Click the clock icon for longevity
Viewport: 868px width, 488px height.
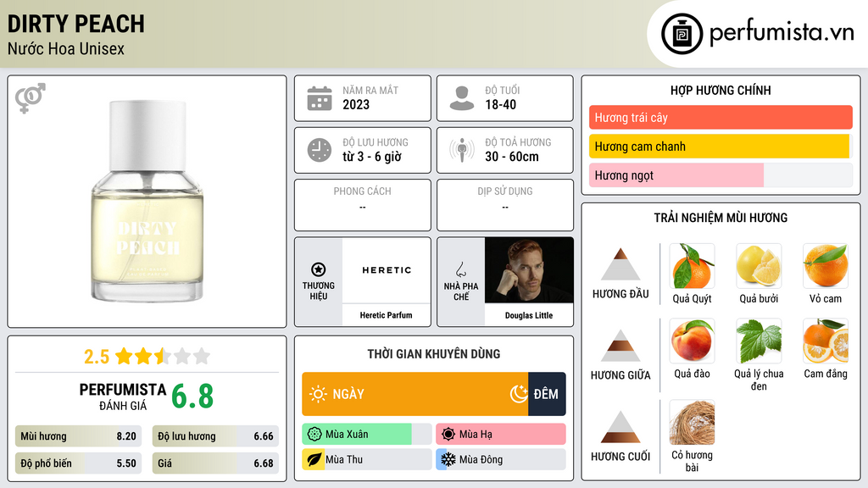tap(320, 150)
